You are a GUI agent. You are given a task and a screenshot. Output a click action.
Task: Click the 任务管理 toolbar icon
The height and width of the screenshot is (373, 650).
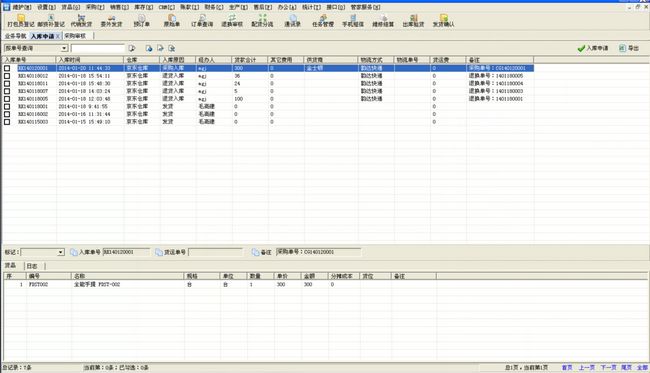click(323, 20)
